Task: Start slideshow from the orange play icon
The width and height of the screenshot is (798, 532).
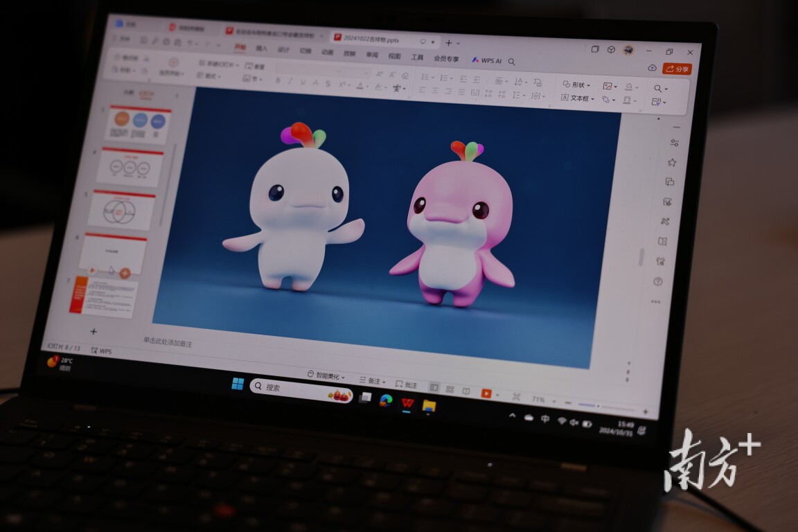Action: tap(486, 393)
